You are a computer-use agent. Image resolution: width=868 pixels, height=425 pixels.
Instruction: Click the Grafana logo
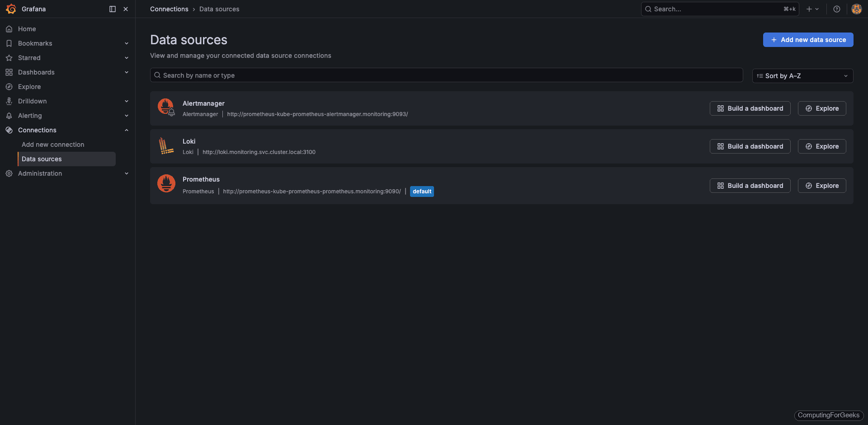(11, 9)
